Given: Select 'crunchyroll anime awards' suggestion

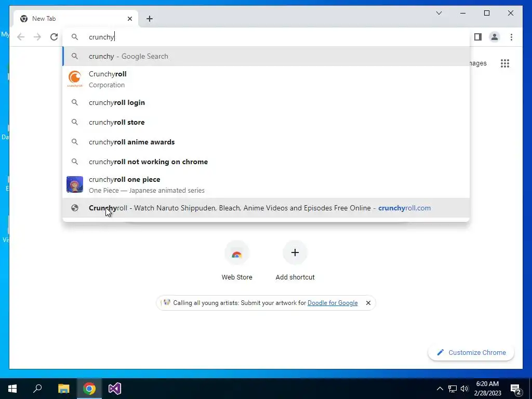Looking at the screenshot, I should [x=267, y=142].
